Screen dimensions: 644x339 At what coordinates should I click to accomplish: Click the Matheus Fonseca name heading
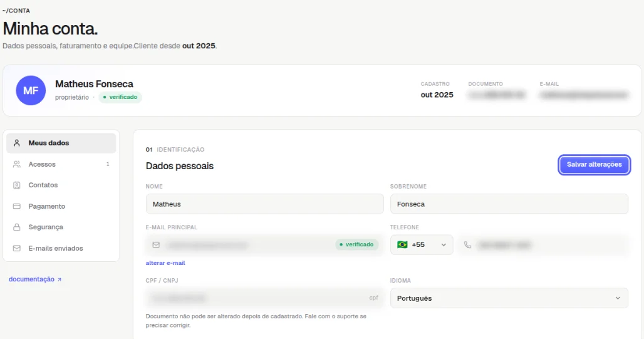(94, 84)
